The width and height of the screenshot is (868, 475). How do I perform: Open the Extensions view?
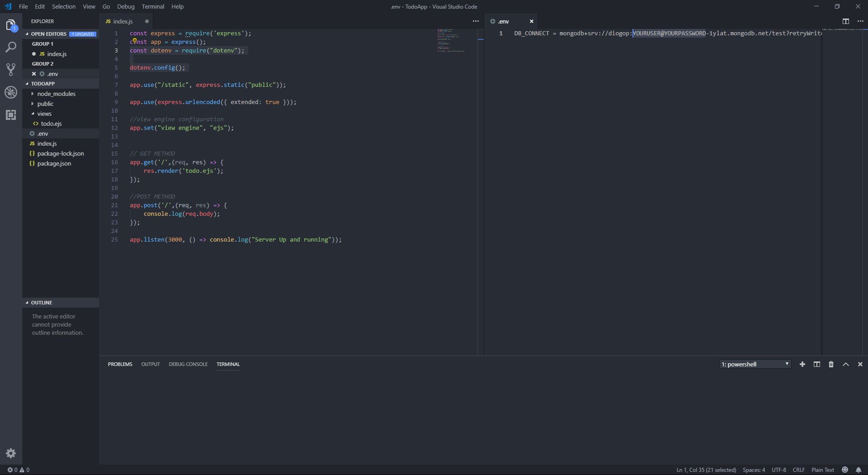[x=11, y=115]
